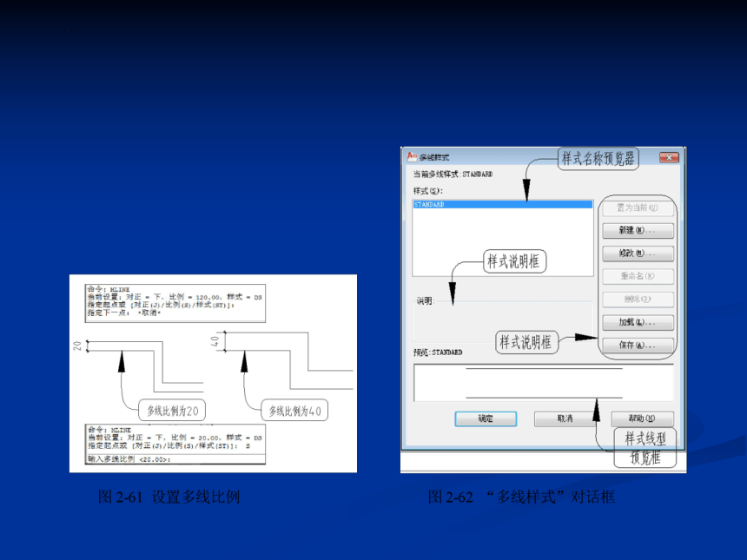Click the AutoCAD icon in dialog title
The height and width of the screenshot is (560, 747).
pos(412,156)
